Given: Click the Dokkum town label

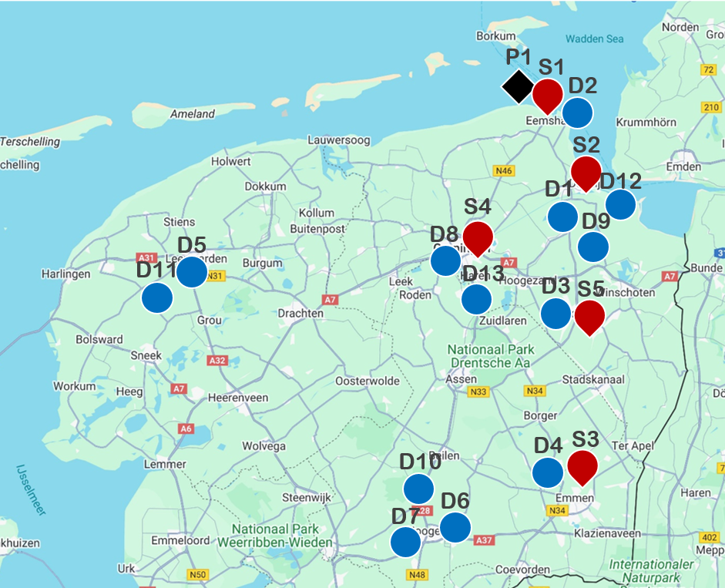Looking at the screenshot, I should 265,186.
